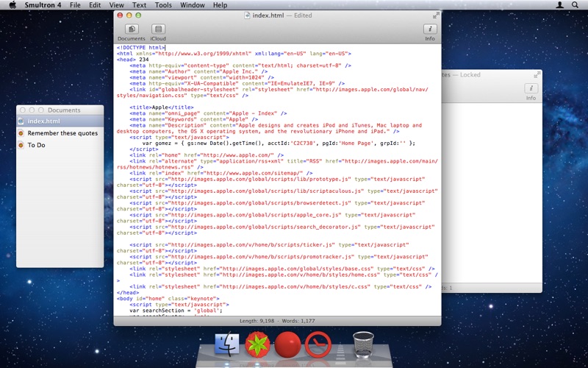Click the var gomez script line
Image resolution: width=588 pixels, height=368 pixels.
(279, 143)
